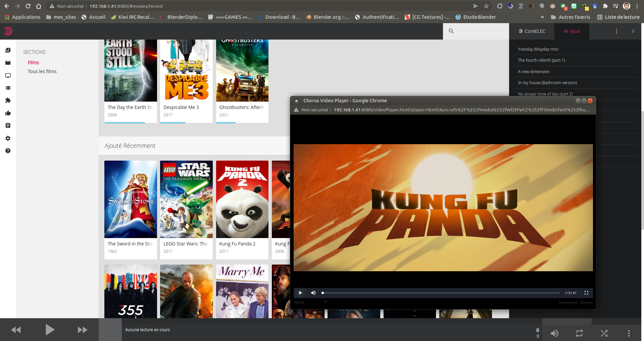Open mes_sites bookmark folder
644x341 pixels.
(x=61, y=17)
